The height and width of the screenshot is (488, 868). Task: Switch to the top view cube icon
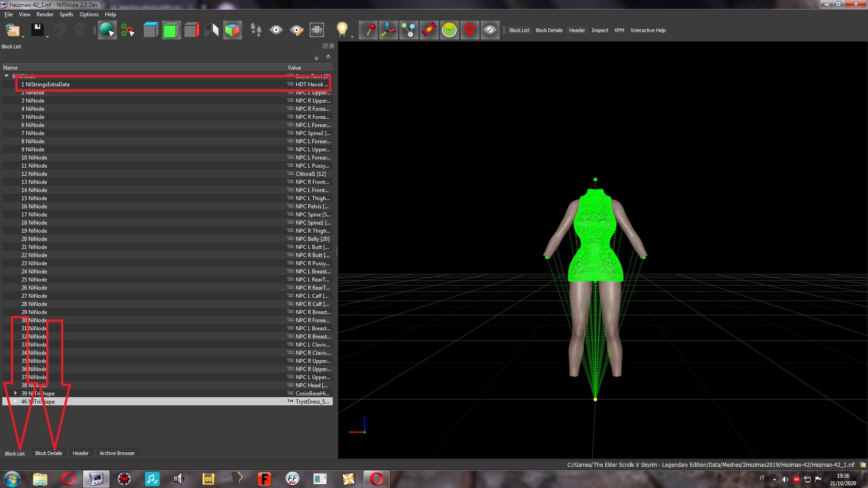click(x=151, y=30)
